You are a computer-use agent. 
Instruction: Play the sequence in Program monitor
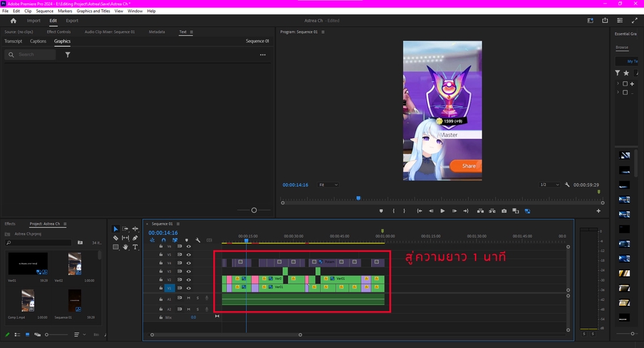442,211
